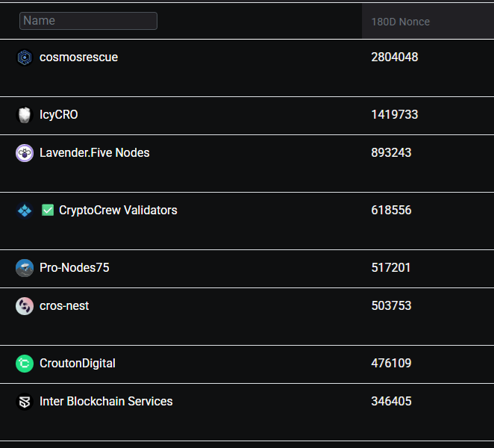Select the nonce value 476109
This screenshot has width=494, height=448.
[391, 363]
